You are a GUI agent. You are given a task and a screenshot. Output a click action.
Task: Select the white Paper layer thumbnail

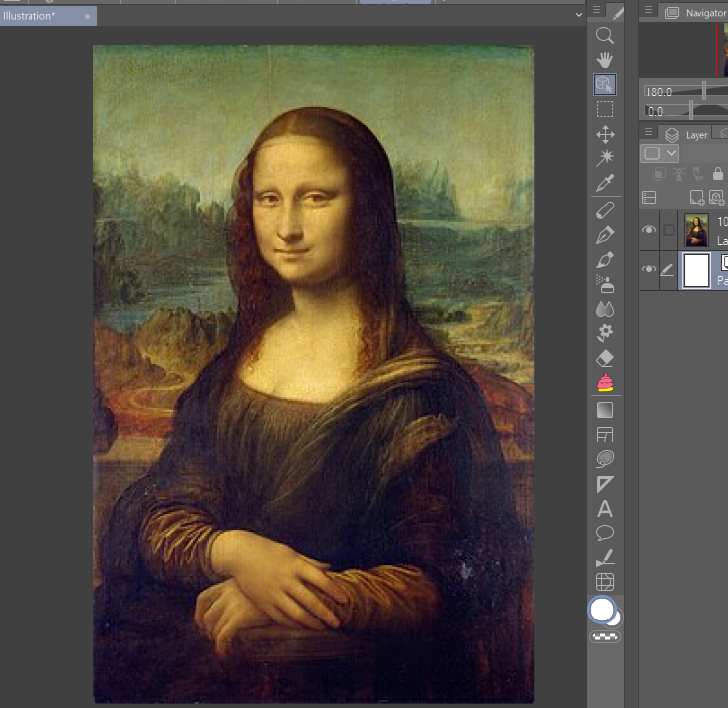tap(697, 270)
